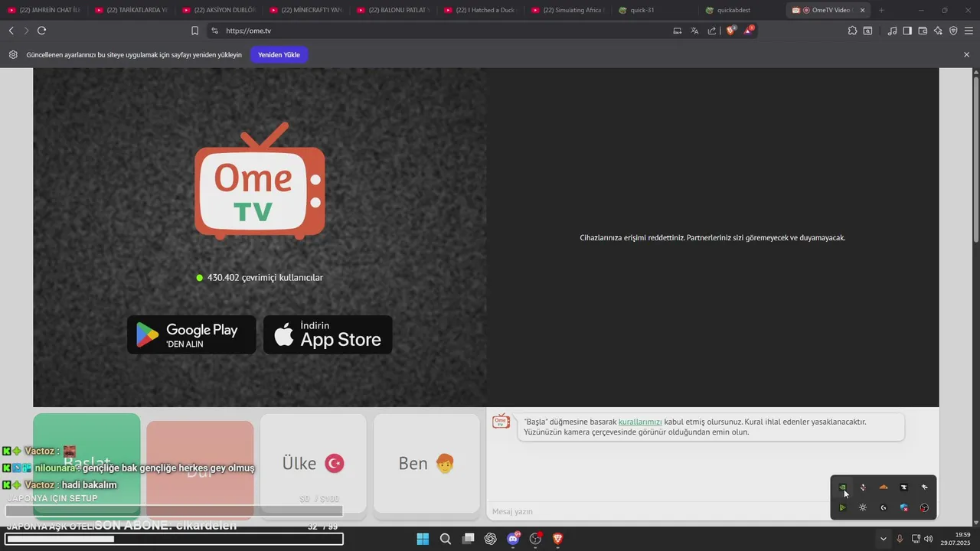Switch to the I Hatched a Duck tab
The image size is (980, 551).
480,10
